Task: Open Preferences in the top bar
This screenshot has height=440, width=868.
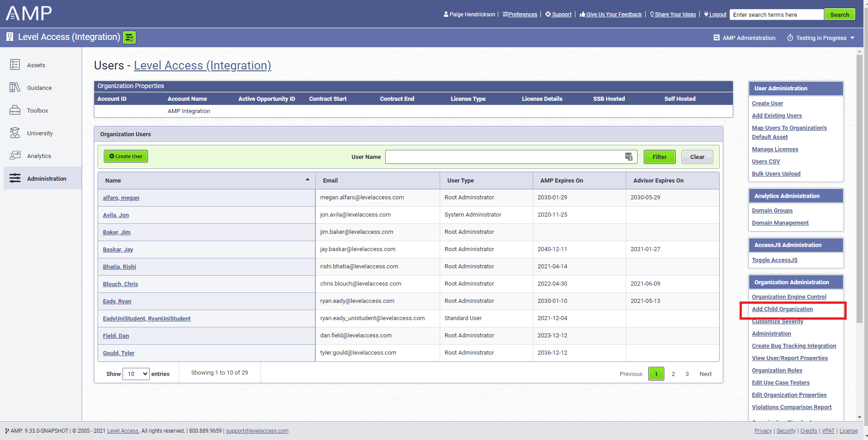Action: point(520,15)
